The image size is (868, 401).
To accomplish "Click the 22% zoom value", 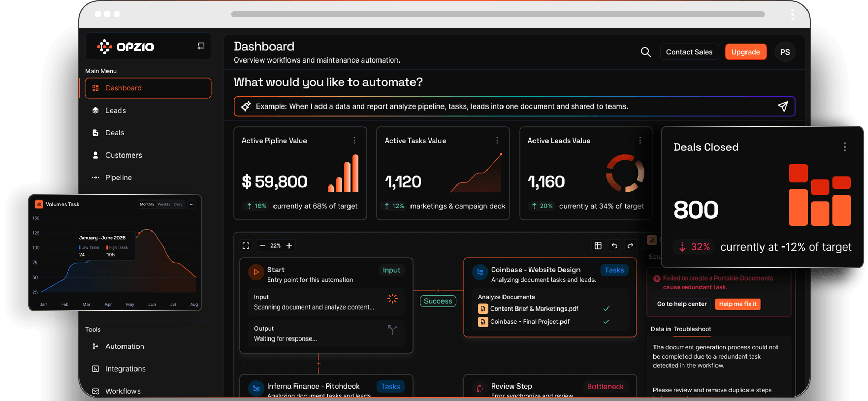I will [276, 245].
